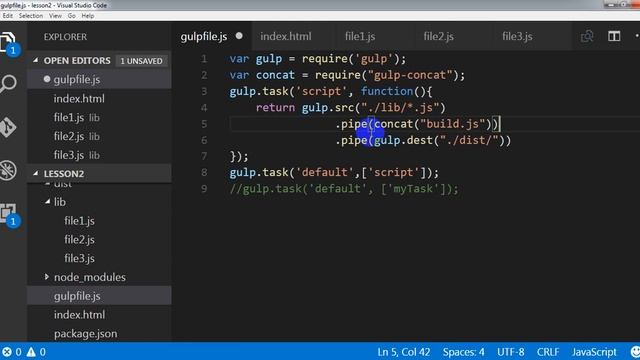Open package.json in LESSON2 folder tree
This screenshot has width=640, height=360.
(99, 333)
